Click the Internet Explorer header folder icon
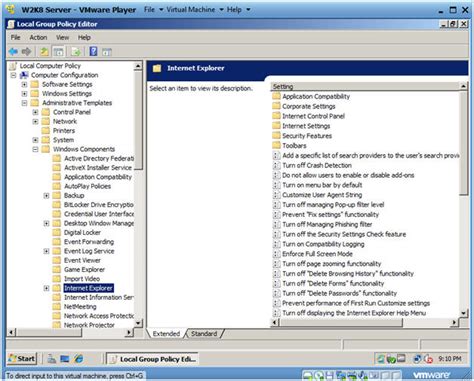The width and height of the screenshot is (474, 381). tap(157, 68)
